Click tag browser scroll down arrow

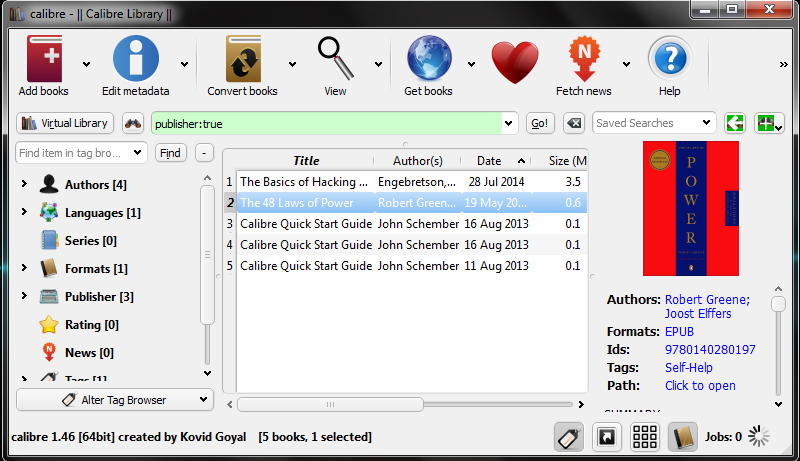[x=207, y=373]
